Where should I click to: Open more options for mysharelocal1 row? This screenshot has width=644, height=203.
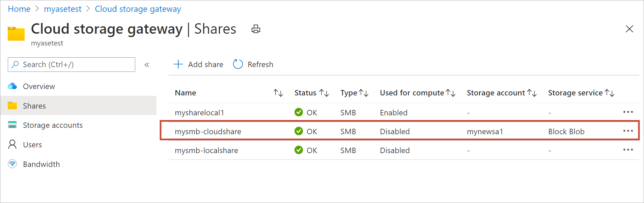[628, 112]
